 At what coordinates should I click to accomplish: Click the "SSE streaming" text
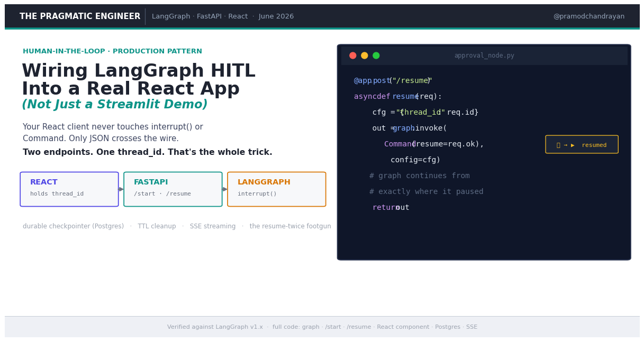click(x=213, y=226)
